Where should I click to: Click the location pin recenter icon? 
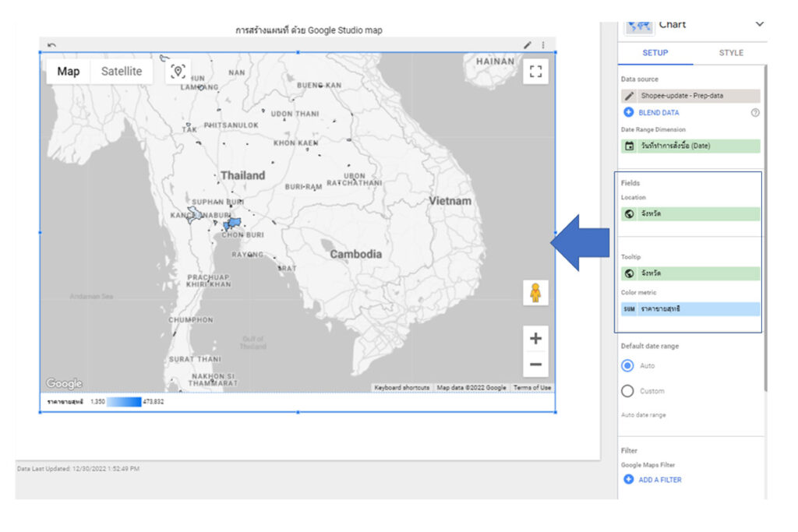coord(178,71)
